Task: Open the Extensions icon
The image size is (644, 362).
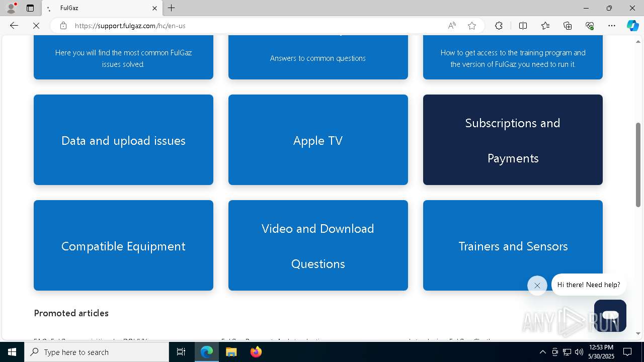Action: click(x=499, y=26)
